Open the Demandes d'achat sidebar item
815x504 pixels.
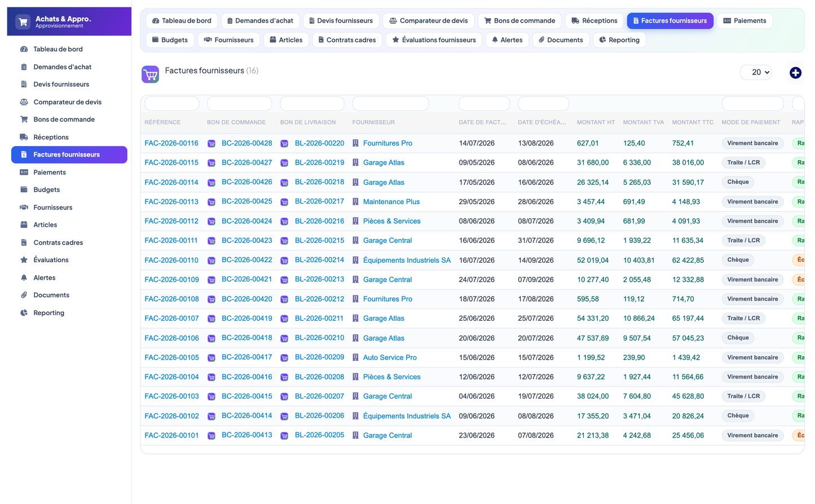(x=69, y=67)
